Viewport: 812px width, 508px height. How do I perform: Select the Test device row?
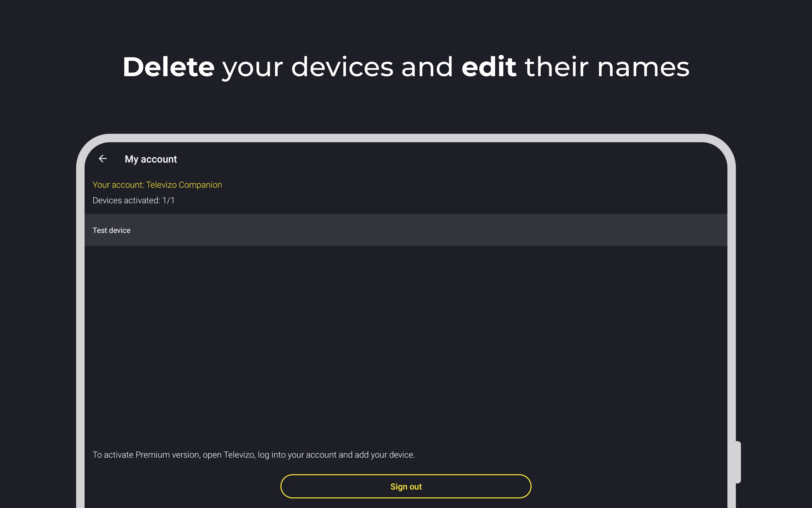pos(406,230)
